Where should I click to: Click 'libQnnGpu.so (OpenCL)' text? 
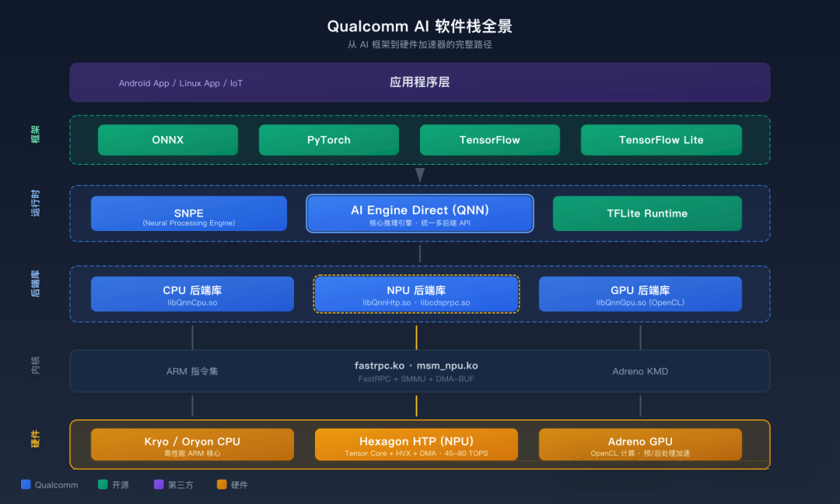640,303
